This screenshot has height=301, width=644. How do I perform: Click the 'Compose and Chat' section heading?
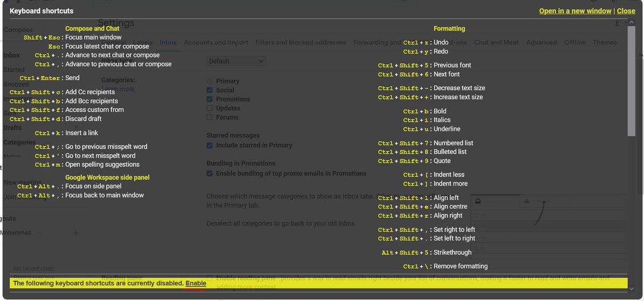pyautogui.click(x=92, y=28)
